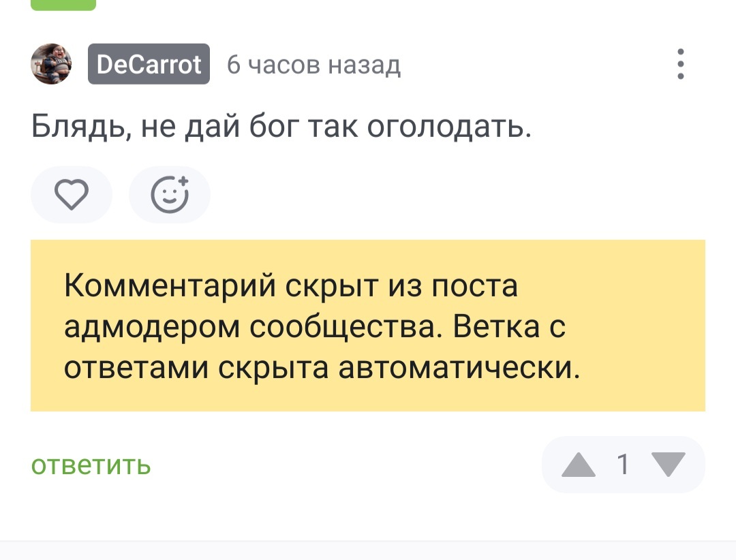Viewport: 736px width, 560px height.
Task: Click the "Комментарий скрыт из поста" notice line
Action: [291, 286]
